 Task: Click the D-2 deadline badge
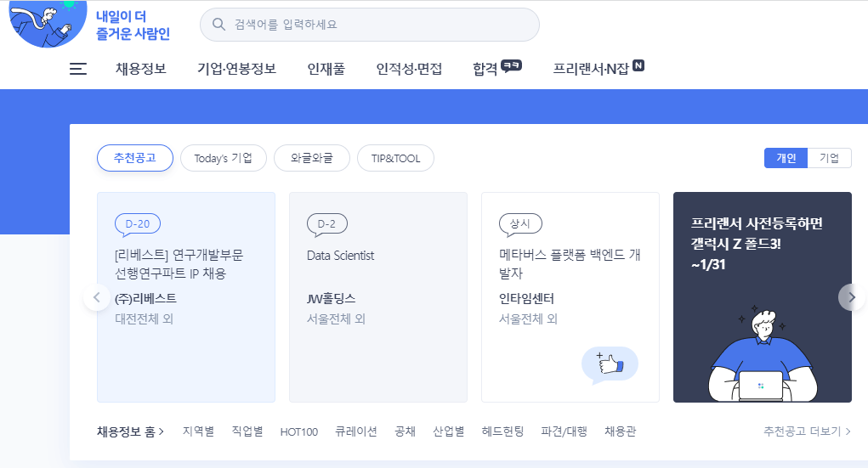[x=326, y=224]
